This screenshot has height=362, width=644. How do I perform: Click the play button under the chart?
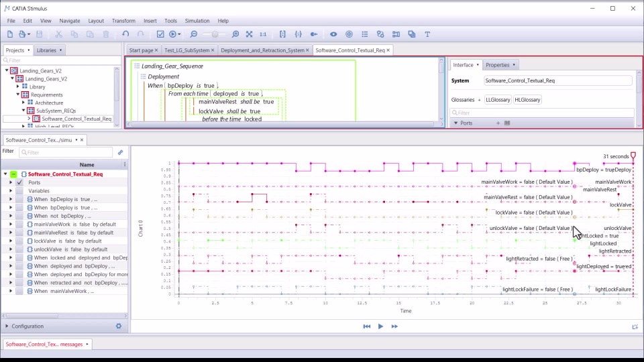[381, 326]
